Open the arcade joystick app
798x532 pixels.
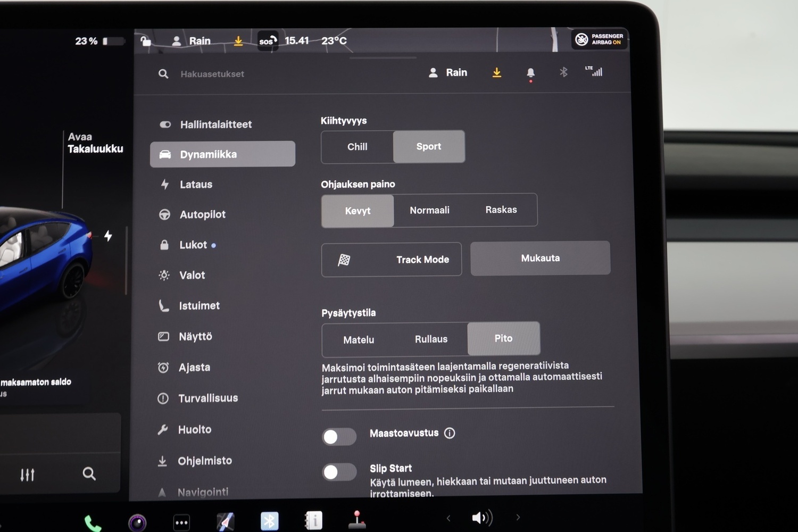[x=356, y=520]
